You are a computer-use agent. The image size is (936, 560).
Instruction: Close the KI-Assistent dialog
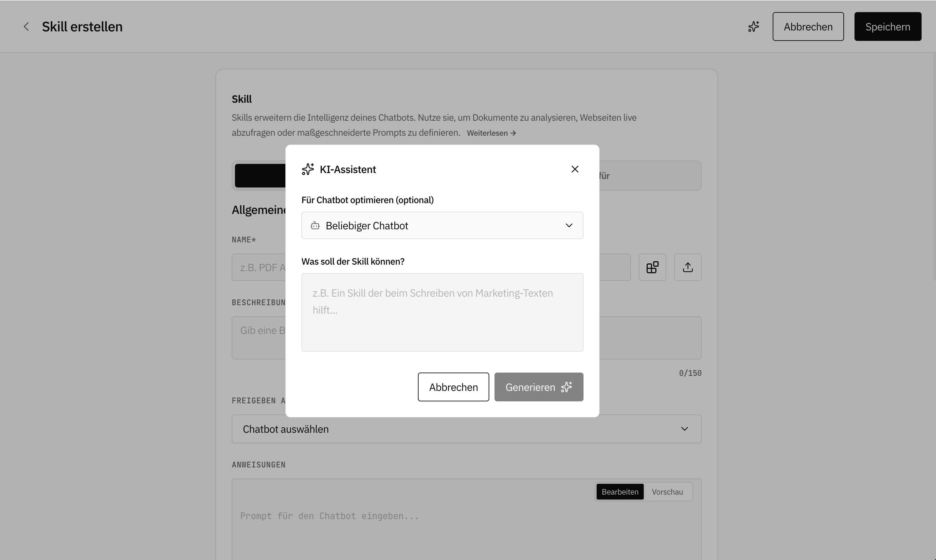(x=575, y=169)
